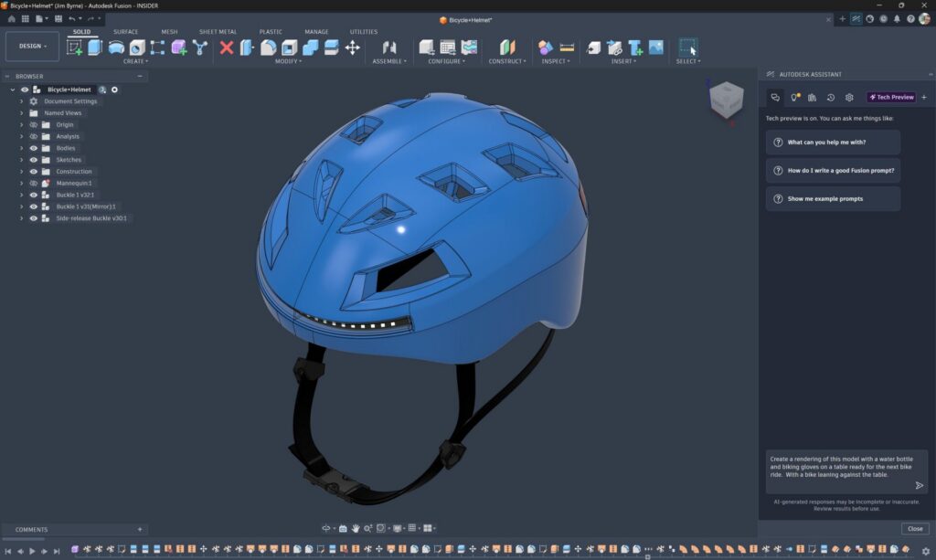Click the Fillet tool icon
Viewport: 936px width, 560px height.
269,48
